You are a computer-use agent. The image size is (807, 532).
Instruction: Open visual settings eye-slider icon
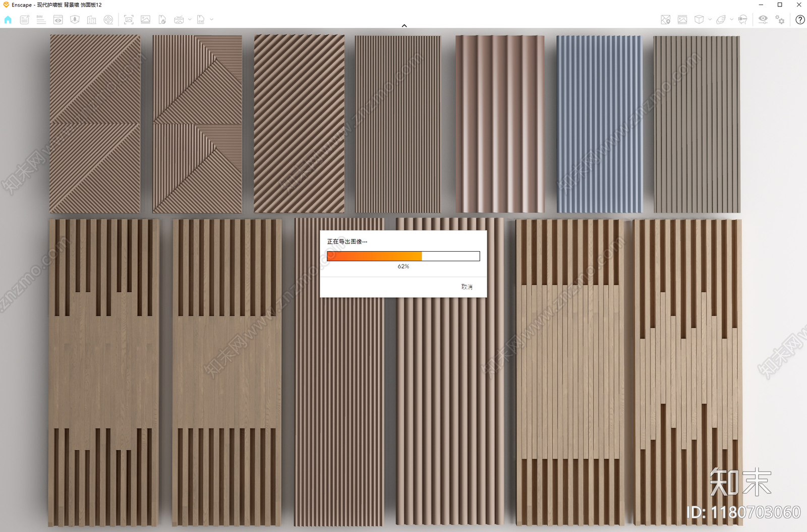tap(763, 20)
